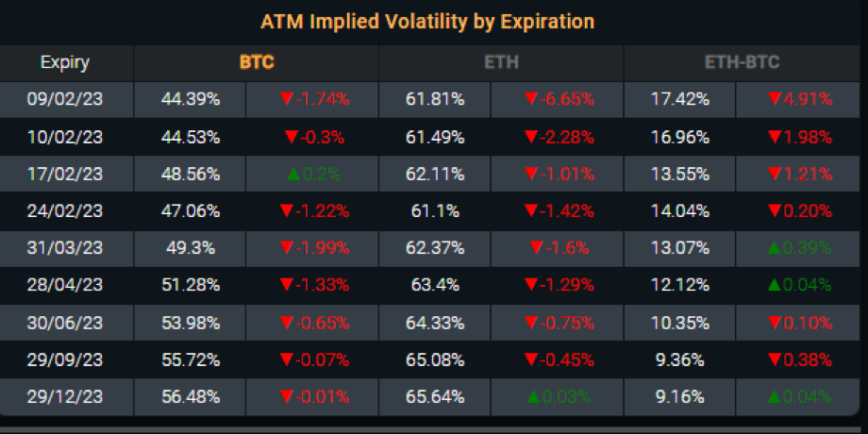Select the 29/12/23 expiry row

coord(65,395)
